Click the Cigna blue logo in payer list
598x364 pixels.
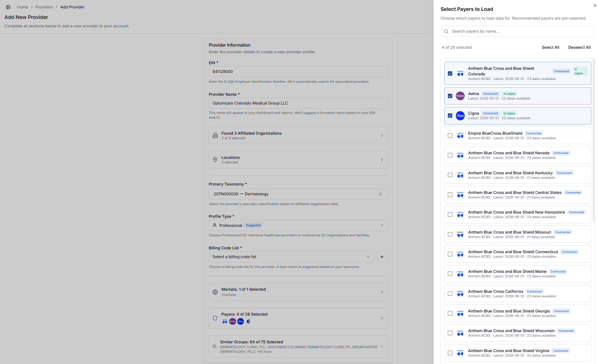tap(460, 115)
